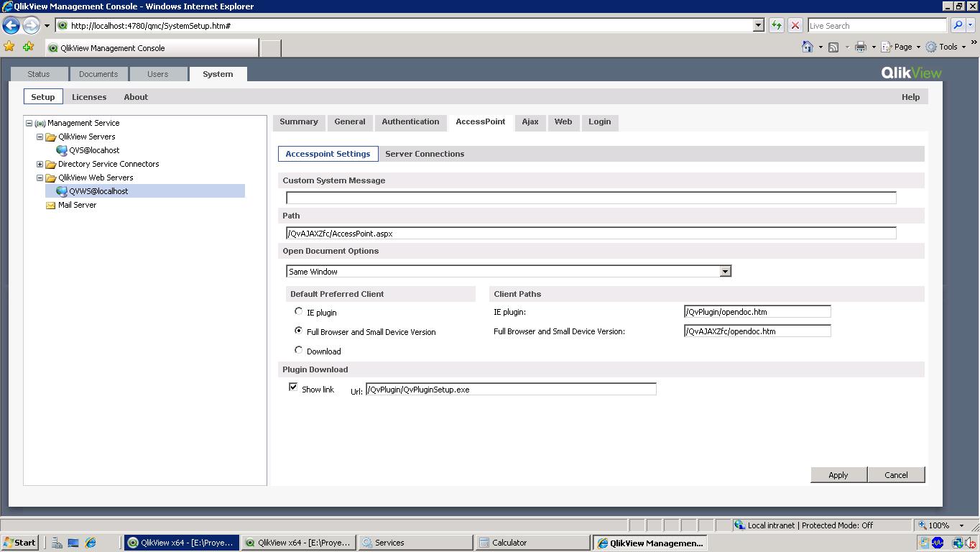The width and height of the screenshot is (980, 552).
Task: Click Internet Explorer quick launch icon
Action: [x=91, y=543]
